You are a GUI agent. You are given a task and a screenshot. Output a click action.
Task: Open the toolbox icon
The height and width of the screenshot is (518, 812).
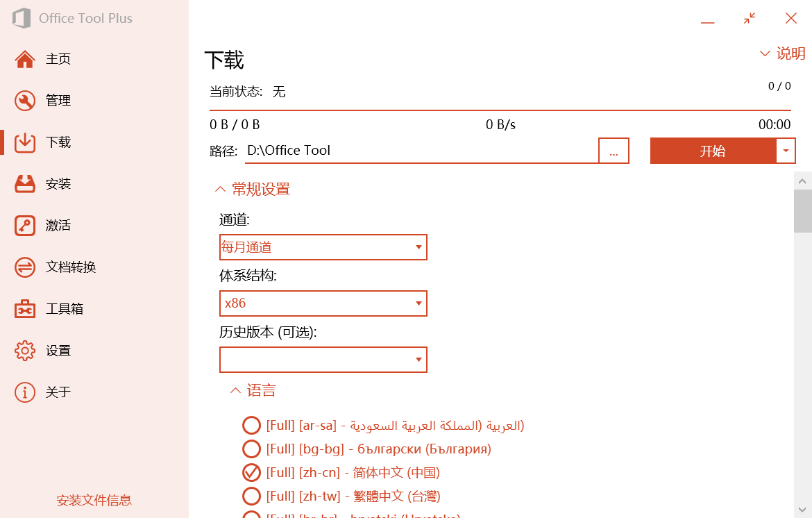25,309
